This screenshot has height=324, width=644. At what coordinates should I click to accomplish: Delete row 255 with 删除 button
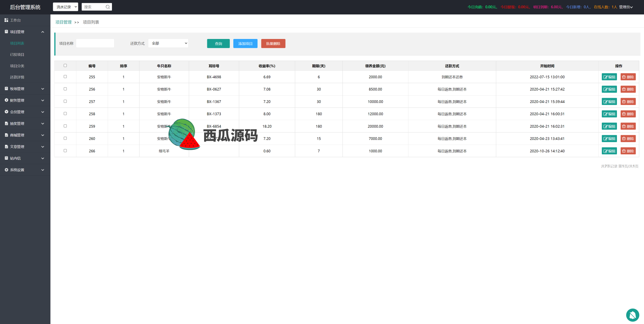pos(628,77)
